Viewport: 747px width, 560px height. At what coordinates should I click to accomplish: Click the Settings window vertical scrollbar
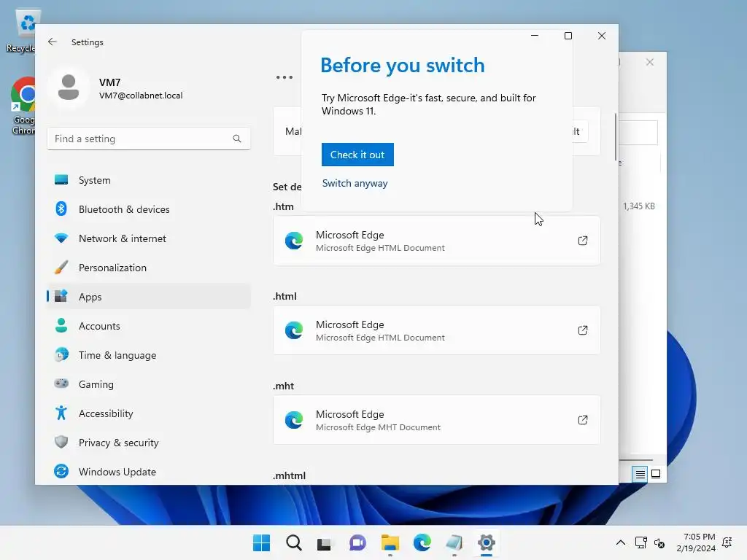[x=616, y=137]
